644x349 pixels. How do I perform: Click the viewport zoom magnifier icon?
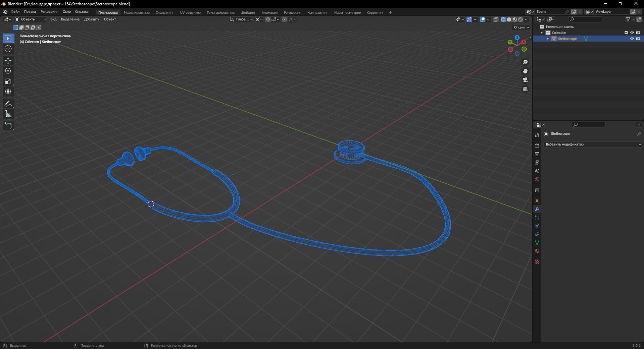click(x=525, y=62)
